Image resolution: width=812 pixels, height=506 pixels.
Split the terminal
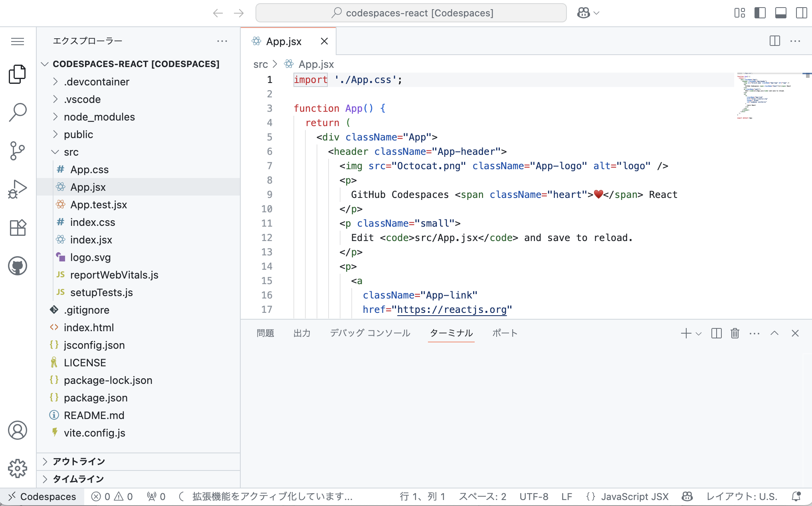tap(716, 333)
